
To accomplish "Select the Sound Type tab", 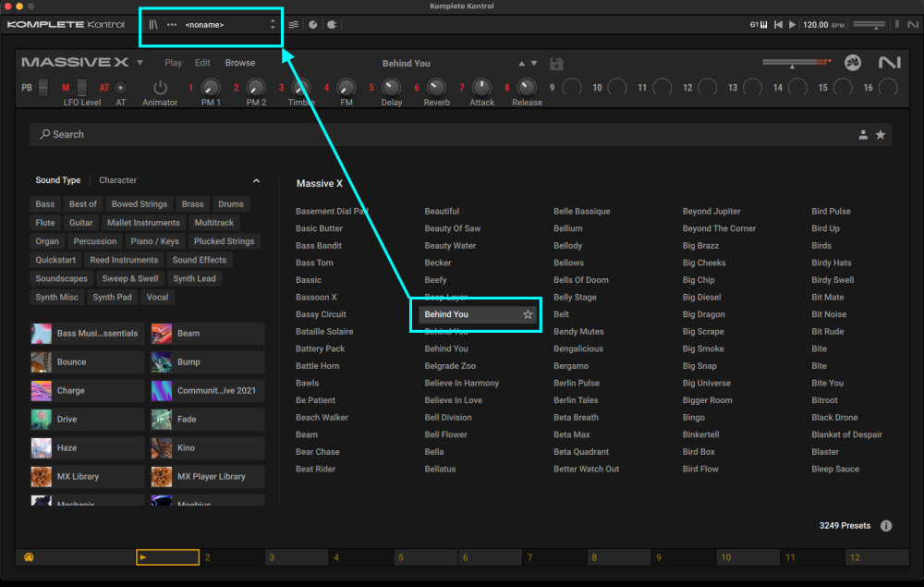I will tap(57, 180).
